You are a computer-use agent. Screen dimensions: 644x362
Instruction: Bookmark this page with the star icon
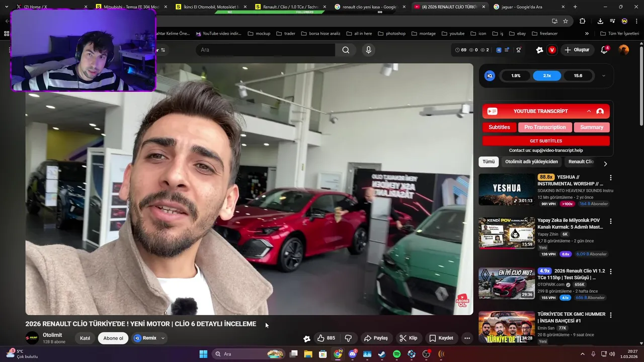click(x=566, y=21)
